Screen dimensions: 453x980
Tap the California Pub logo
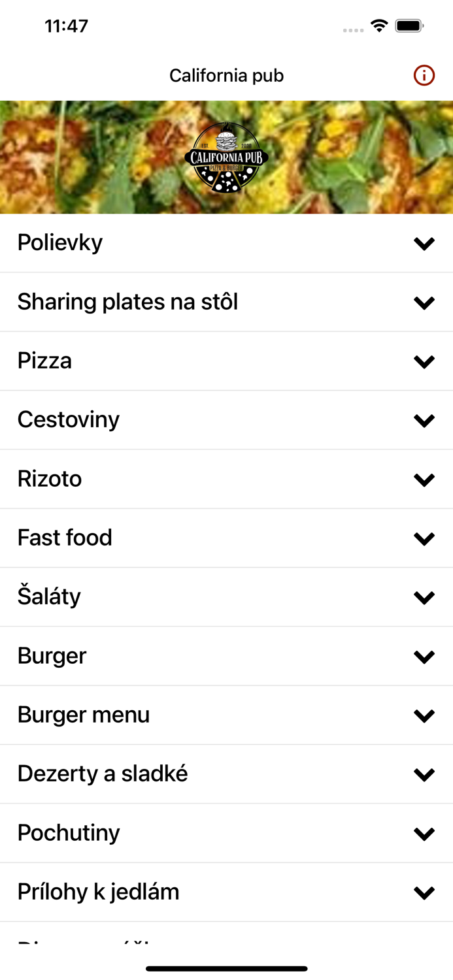[226, 157]
